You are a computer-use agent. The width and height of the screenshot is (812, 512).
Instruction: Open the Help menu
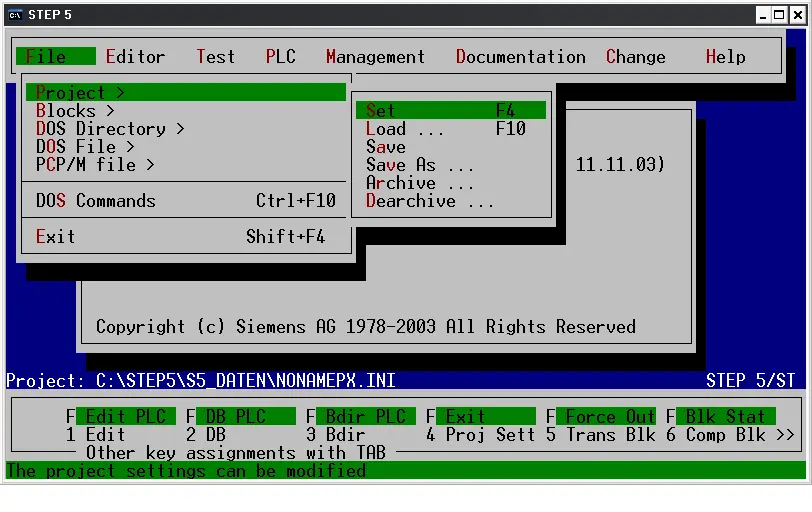(x=726, y=56)
